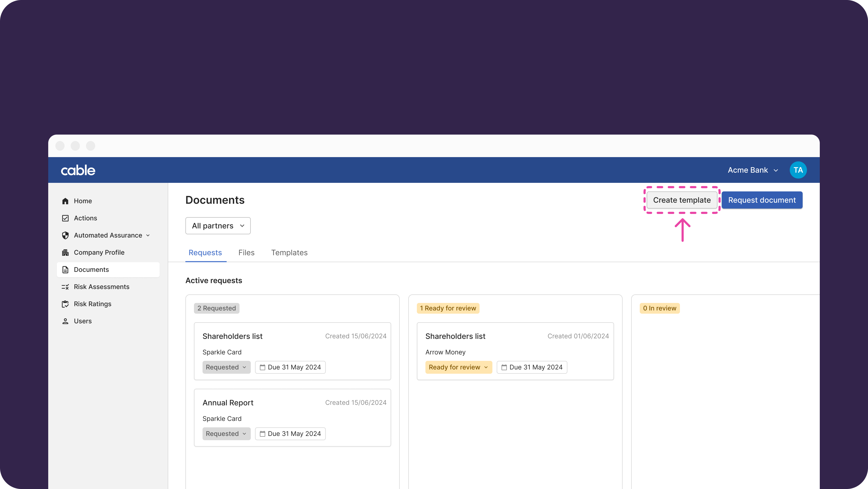Click the Create template button
This screenshot has width=868, height=489.
point(682,200)
